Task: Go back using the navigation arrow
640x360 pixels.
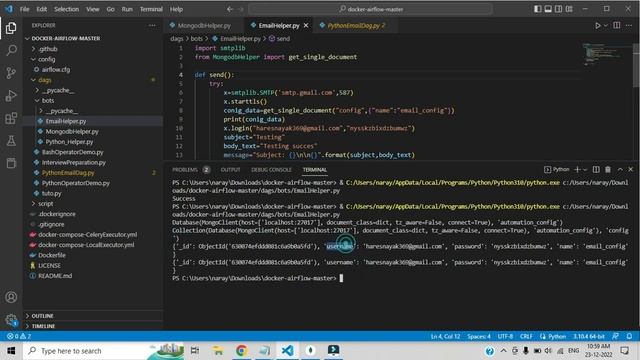Action: click(x=230, y=9)
